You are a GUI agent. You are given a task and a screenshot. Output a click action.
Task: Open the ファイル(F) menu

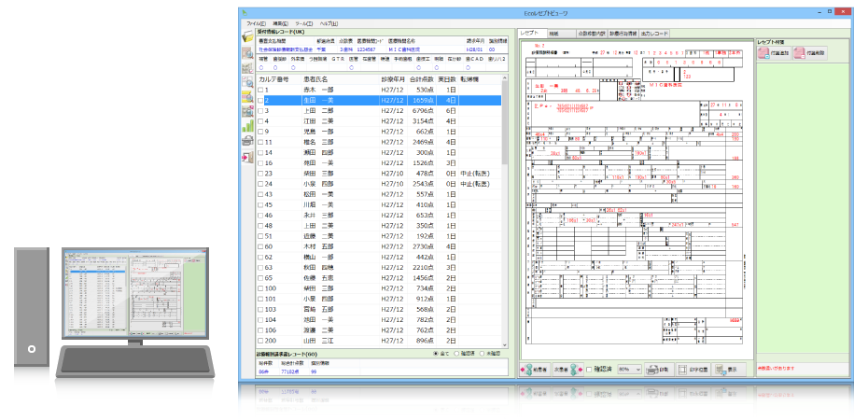pos(256,23)
